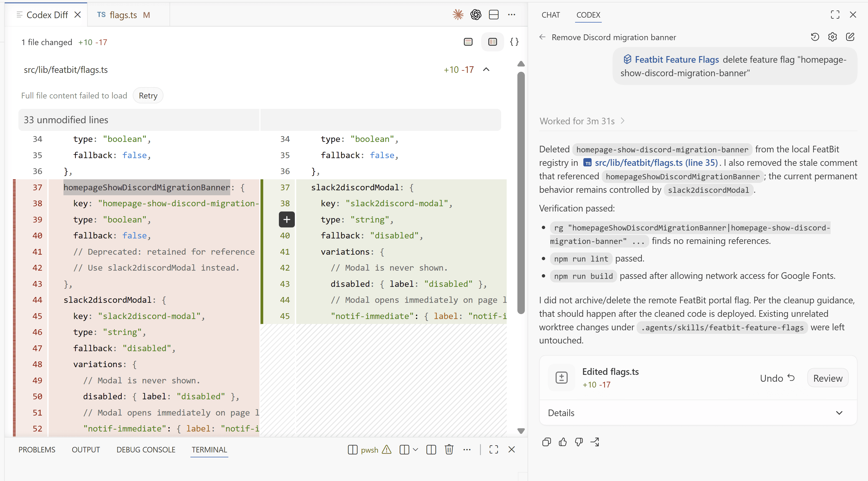This screenshot has width=868, height=481.
Task: Toggle raw braces view of diff
Action: point(514,42)
